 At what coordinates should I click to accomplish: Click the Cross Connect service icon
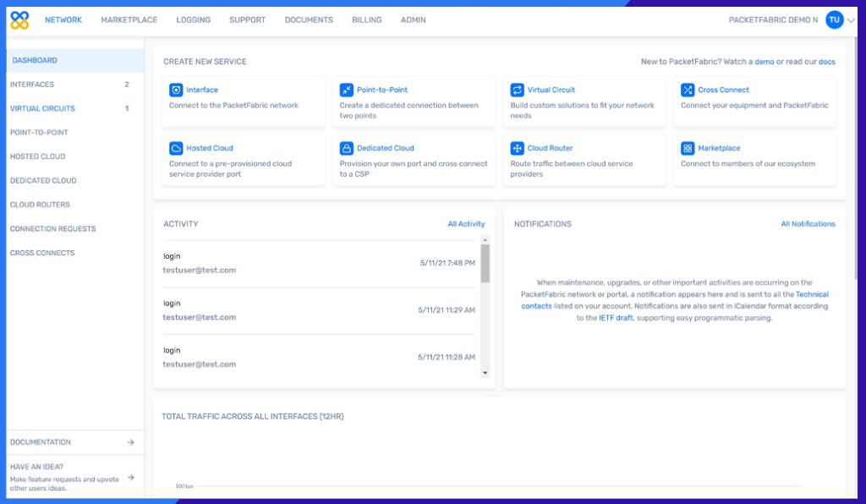(x=688, y=90)
